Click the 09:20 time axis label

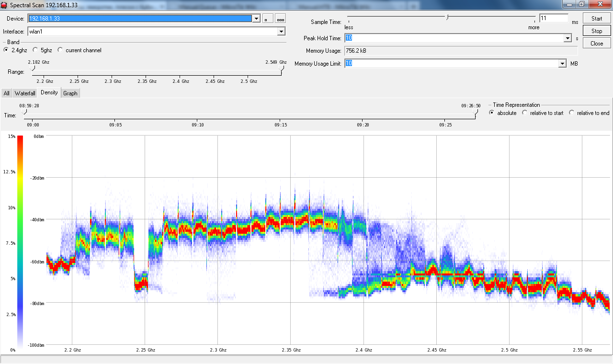click(363, 125)
